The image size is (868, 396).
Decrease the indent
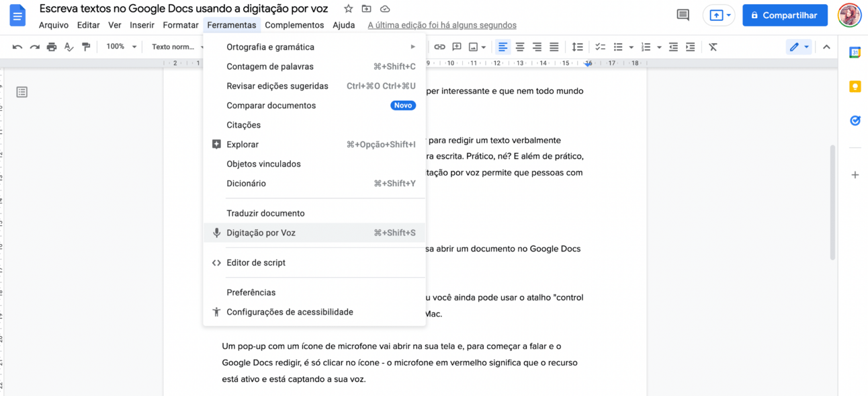coord(673,47)
